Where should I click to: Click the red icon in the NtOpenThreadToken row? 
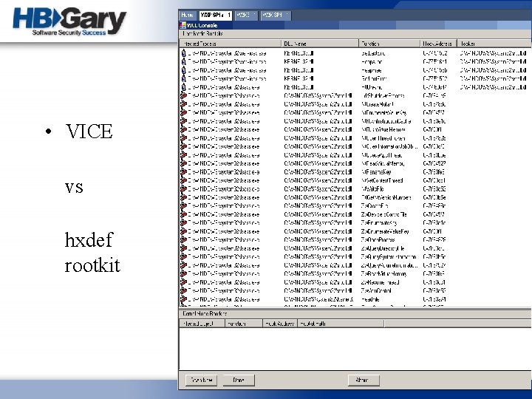tap(183, 138)
